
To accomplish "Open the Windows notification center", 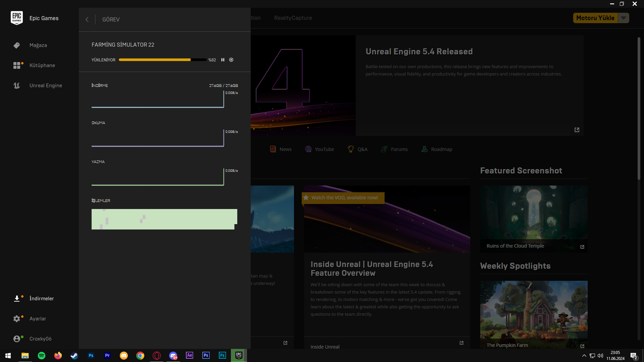I will coord(634,356).
